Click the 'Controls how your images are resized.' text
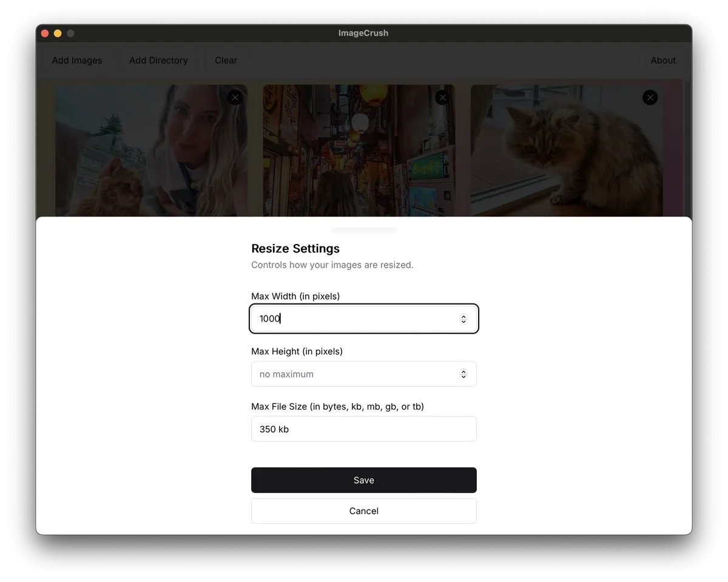Viewport: 728px width, 582px height. tap(332, 265)
